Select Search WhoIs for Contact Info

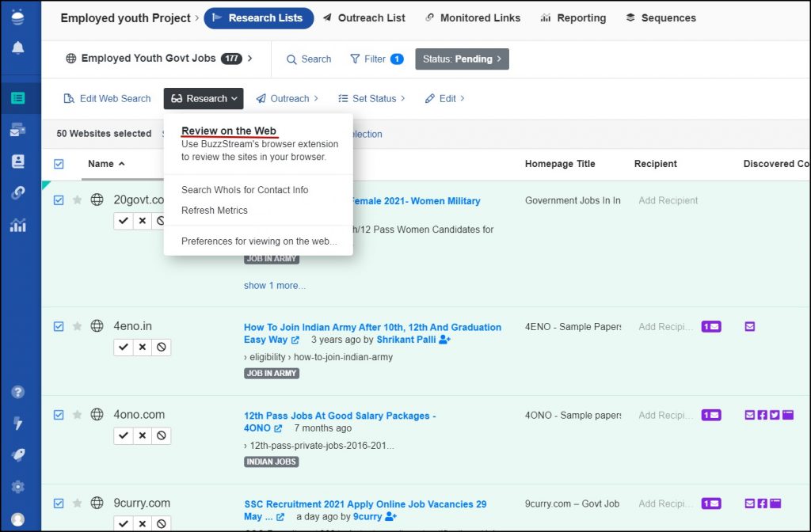[x=245, y=190]
